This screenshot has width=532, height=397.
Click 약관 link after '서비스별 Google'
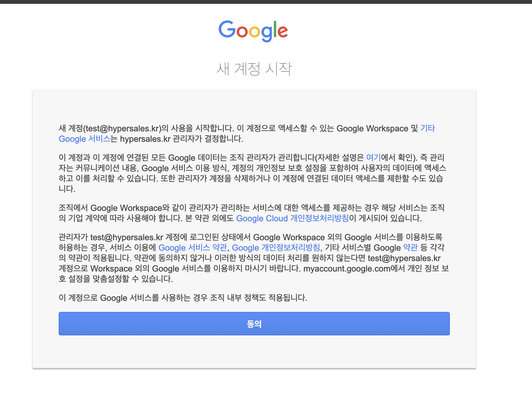pyautogui.click(x=410, y=248)
